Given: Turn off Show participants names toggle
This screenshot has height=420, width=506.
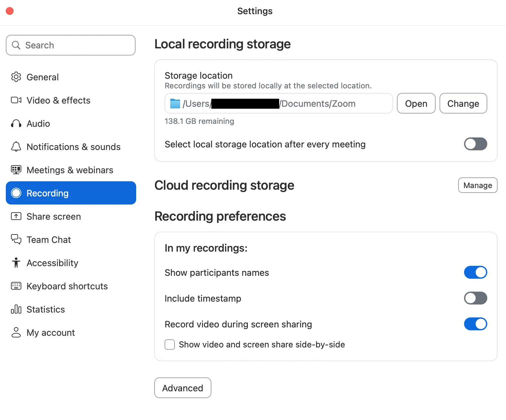Looking at the screenshot, I should 475,273.
